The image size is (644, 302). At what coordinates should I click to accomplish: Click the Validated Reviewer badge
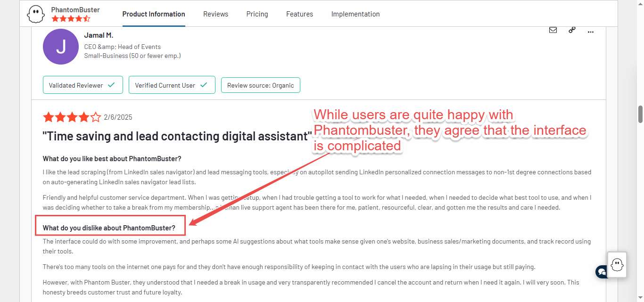click(x=83, y=85)
